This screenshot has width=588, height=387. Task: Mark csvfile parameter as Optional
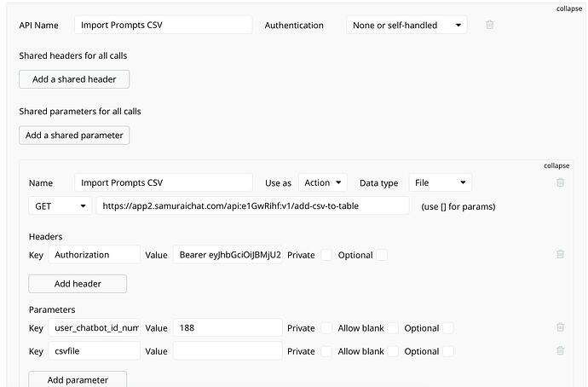coord(447,350)
